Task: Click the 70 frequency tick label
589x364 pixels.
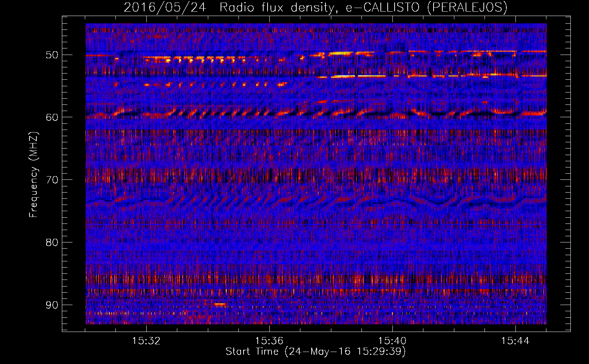Action: [x=52, y=180]
